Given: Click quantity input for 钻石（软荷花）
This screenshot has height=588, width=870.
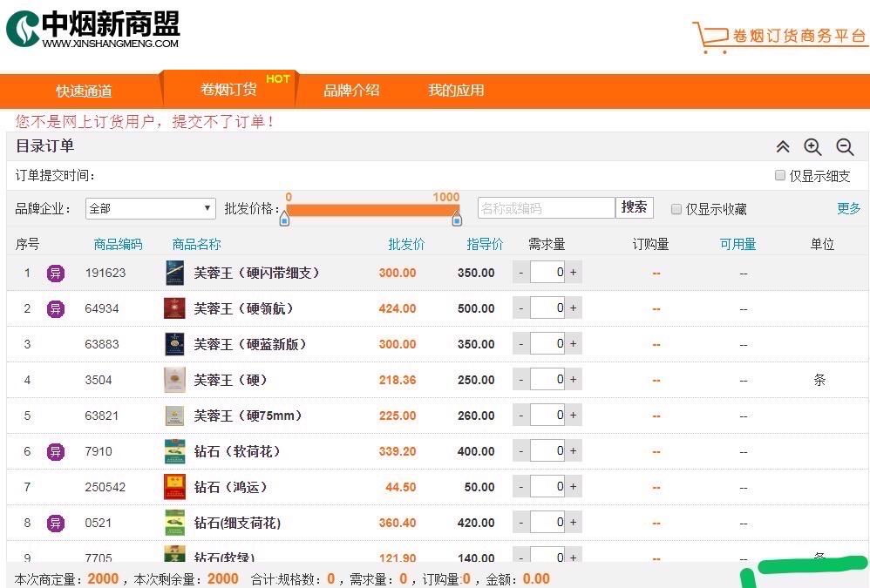Looking at the screenshot, I should tap(547, 450).
